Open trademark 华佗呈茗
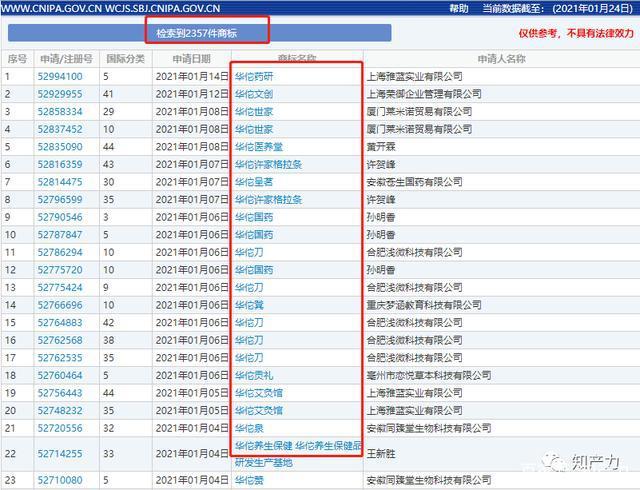Viewport: 640px width, 490px height. 254,182
